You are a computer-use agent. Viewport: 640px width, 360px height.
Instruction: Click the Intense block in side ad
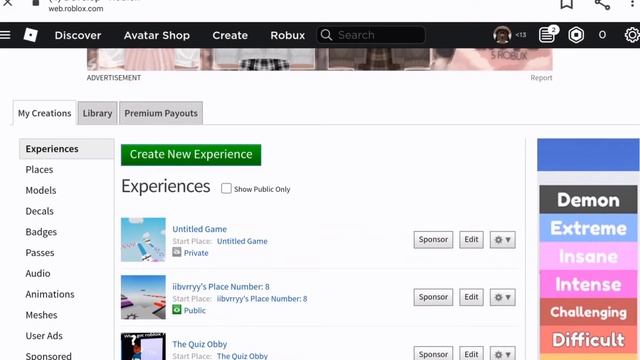coord(588,284)
